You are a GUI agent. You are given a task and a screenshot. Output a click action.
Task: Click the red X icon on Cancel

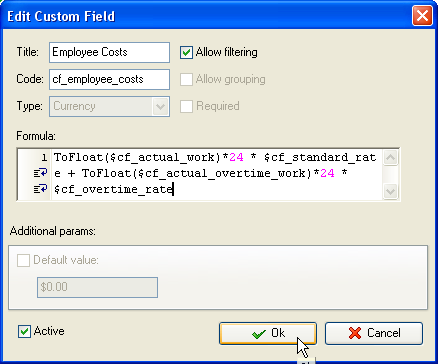(355, 333)
